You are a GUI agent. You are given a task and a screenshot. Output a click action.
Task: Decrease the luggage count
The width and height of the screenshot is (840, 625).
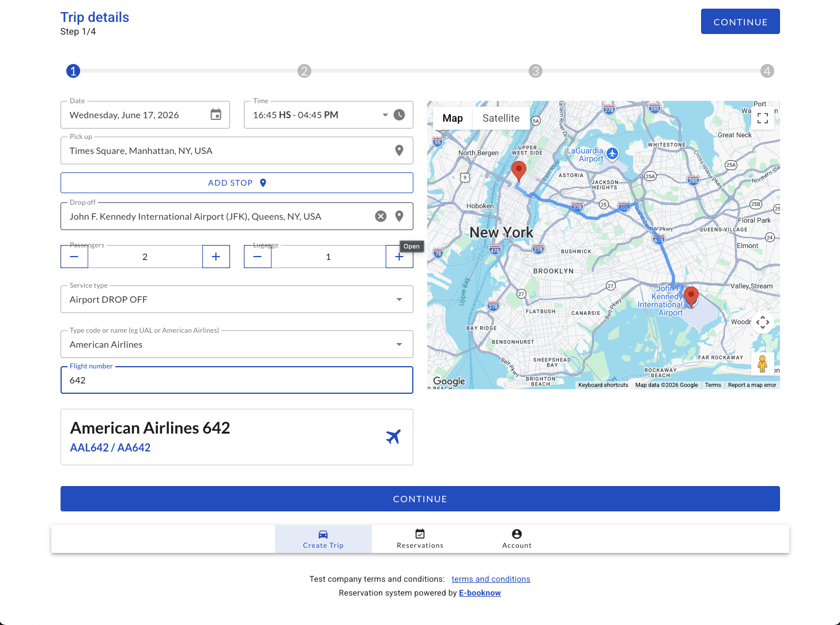258,257
